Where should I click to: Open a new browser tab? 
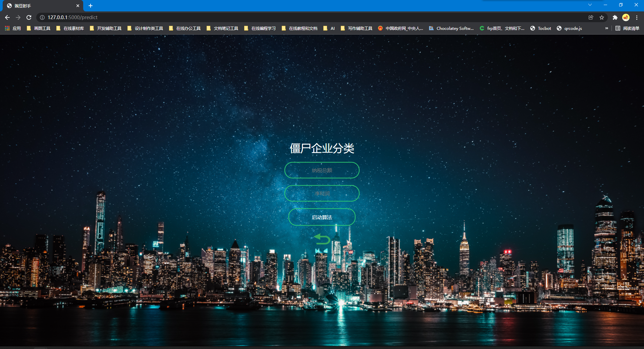(91, 6)
